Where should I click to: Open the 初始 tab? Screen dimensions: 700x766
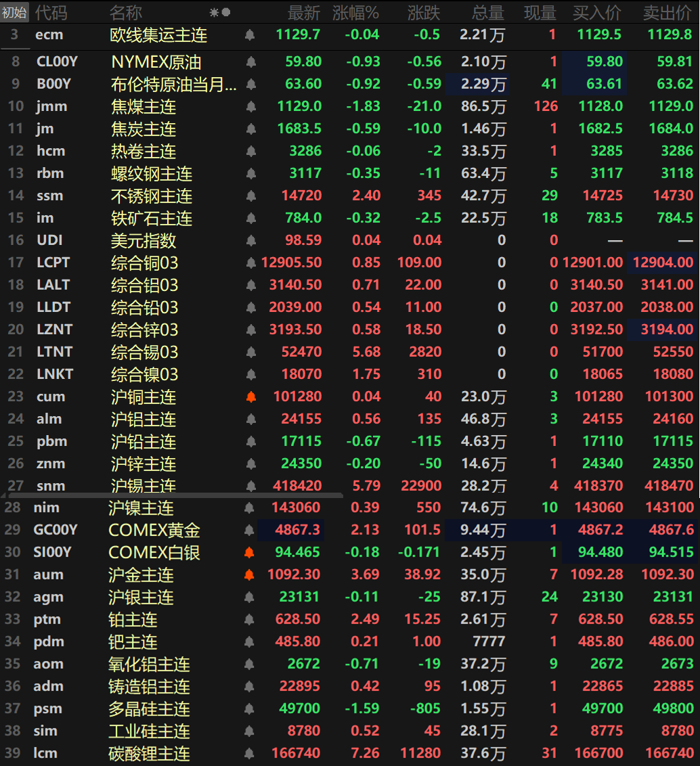(14, 12)
